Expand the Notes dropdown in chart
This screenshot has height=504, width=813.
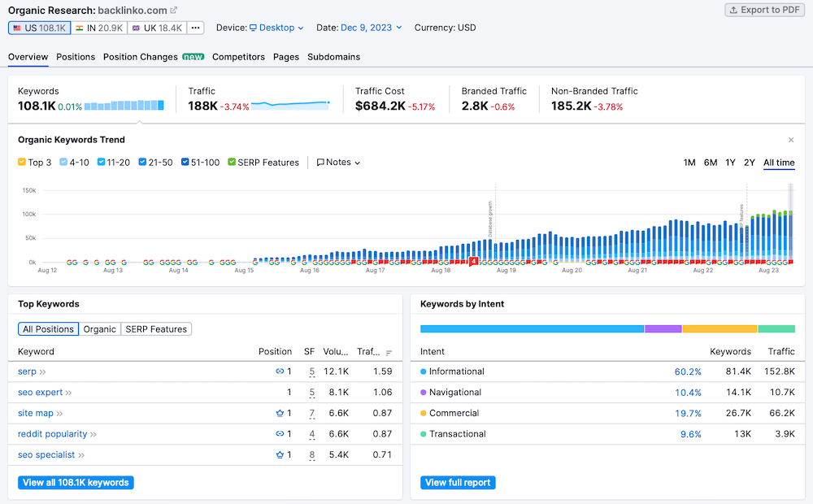click(338, 163)
